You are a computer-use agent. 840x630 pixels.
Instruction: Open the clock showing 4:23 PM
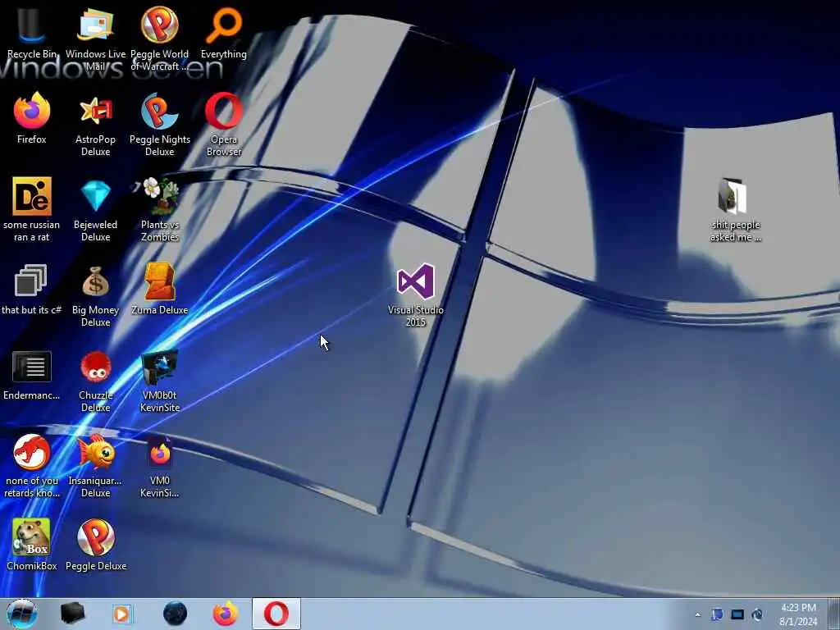(798, 614)
